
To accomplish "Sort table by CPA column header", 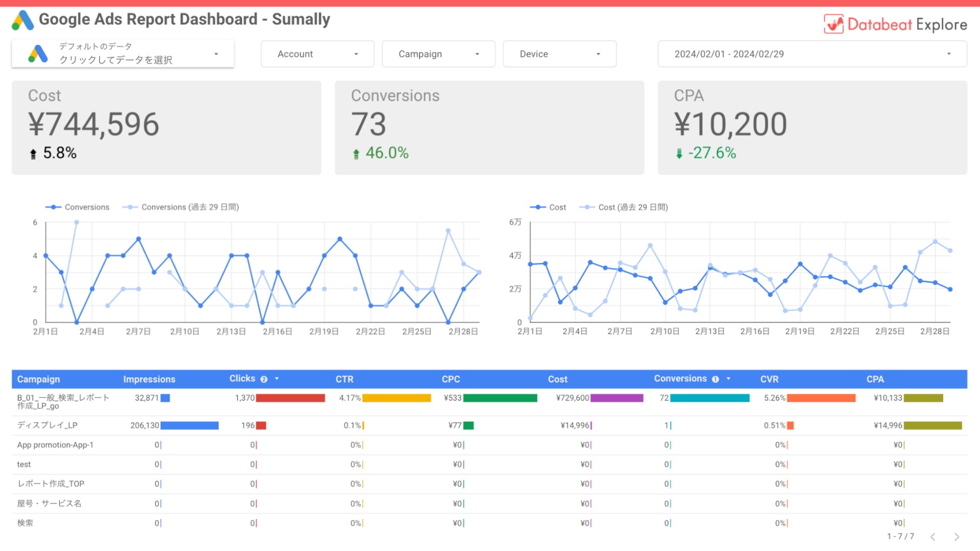I will pos(875,379).
